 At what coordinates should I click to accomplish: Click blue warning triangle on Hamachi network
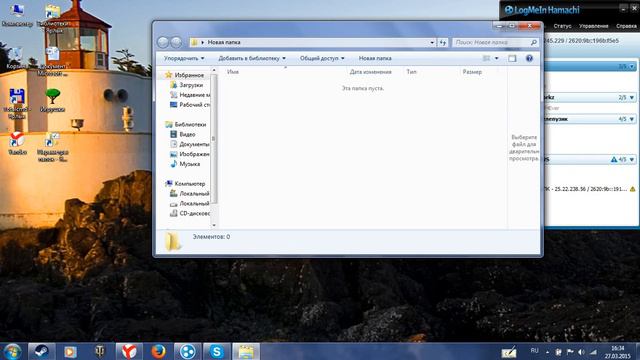(614, 160)
